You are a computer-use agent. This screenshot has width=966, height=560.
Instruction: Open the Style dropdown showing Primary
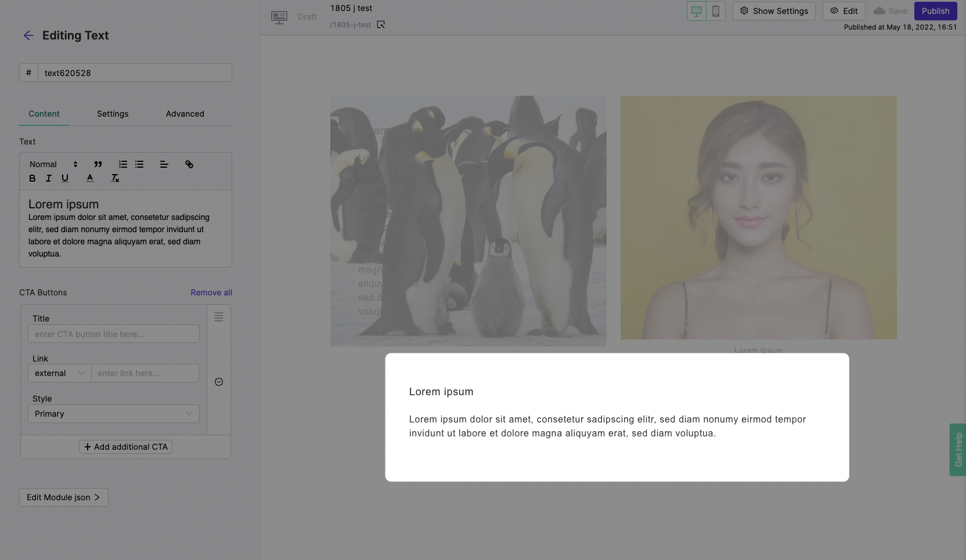pos(114,414)
